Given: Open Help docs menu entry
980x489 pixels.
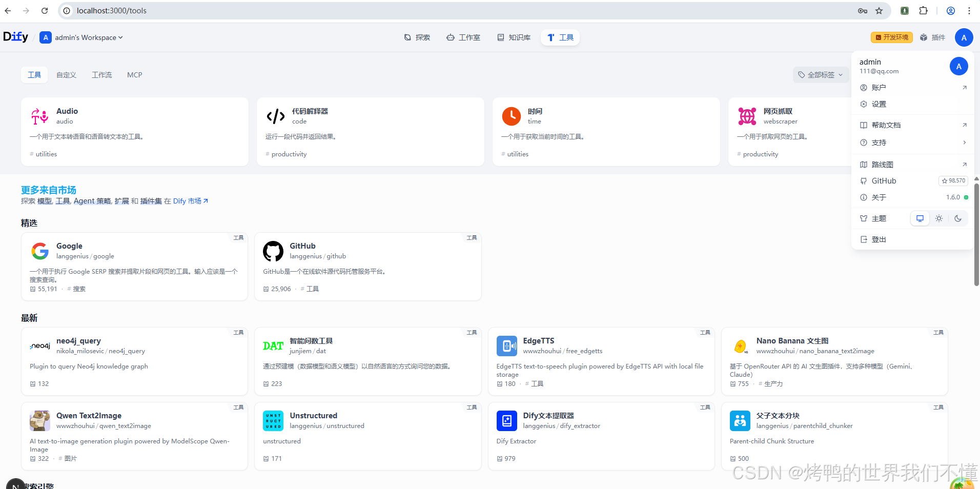Looking at the screenshot, I should tap(913, 125).
